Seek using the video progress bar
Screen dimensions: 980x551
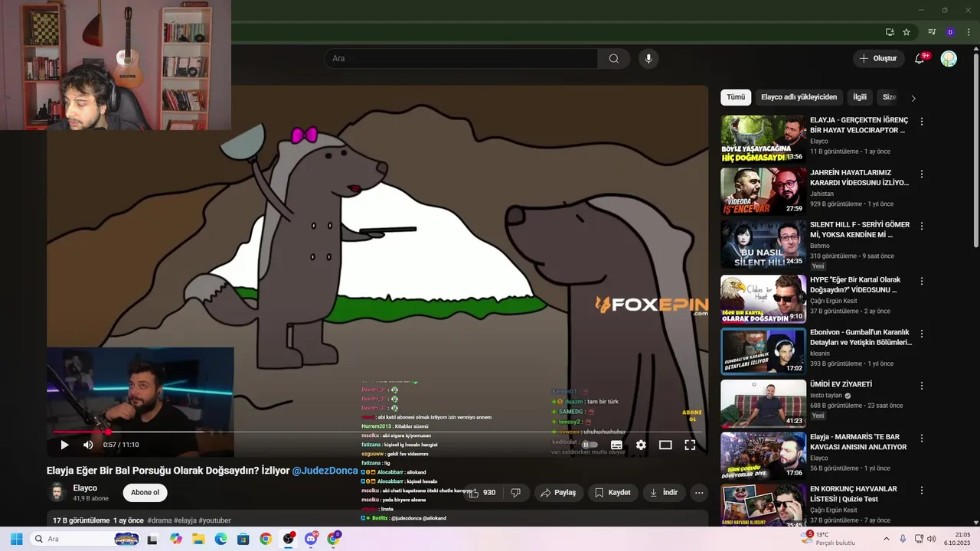tap(377, 432)
